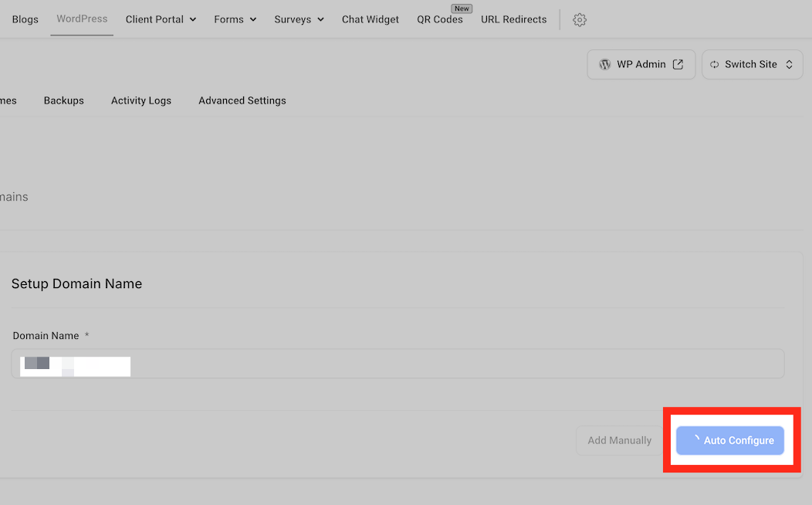Navigate to URL Redirects
812x505 pixels.
[514, 19]
